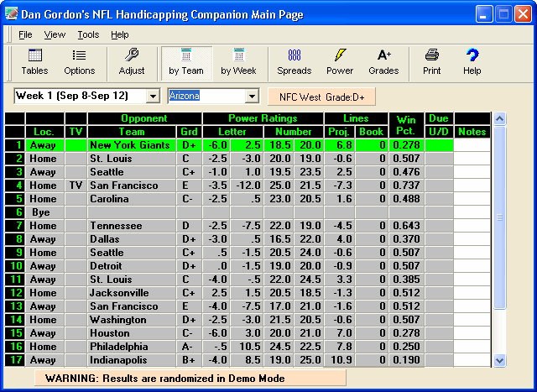This screenshot has height=392, width=537.
Task: Open the Spreads toolbar icon
Action: [295, 64]
